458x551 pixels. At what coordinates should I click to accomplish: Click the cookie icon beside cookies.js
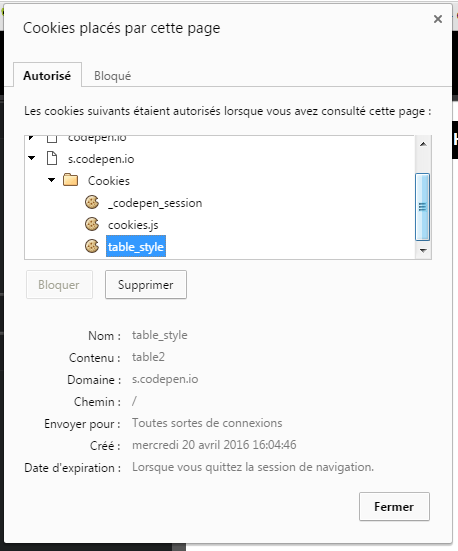pyautogui.click(x=92, y=225)
